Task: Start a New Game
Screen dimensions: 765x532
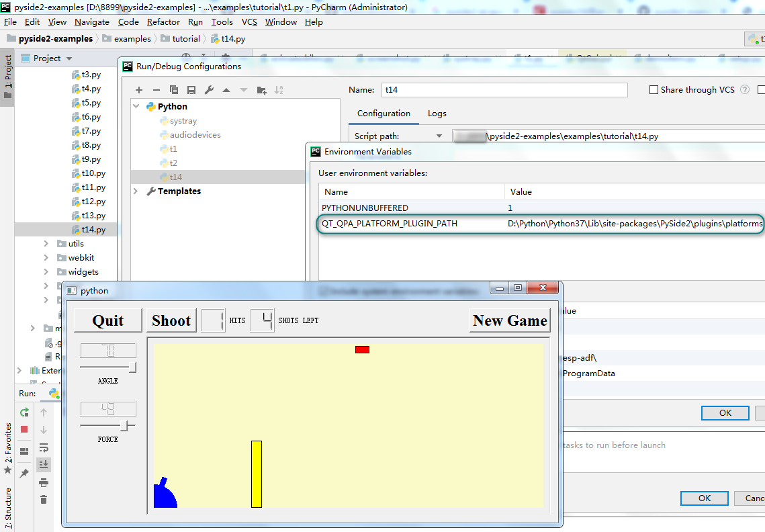Action: [510, 320]
